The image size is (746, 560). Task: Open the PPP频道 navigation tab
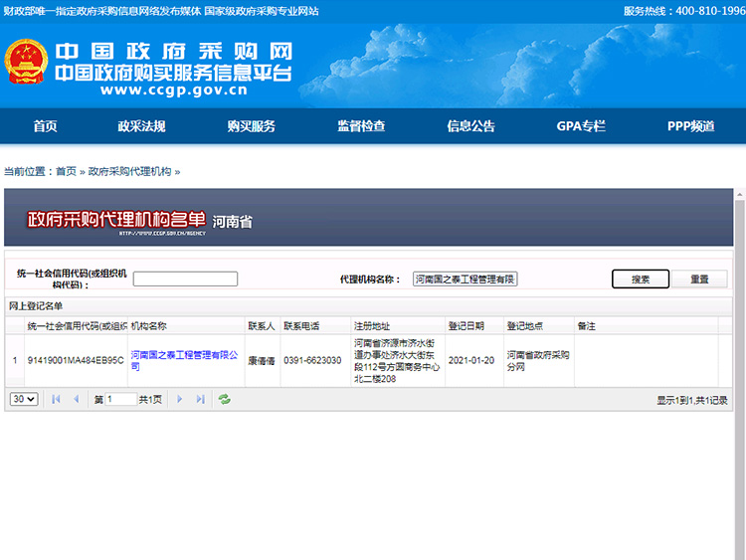tap(690, 126)
